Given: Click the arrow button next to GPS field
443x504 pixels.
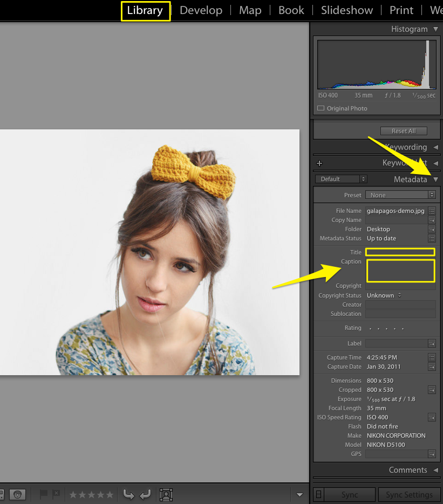Looking at the screenshot, I should [432, 454].
